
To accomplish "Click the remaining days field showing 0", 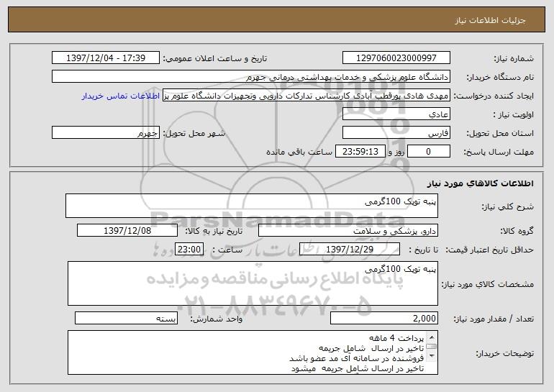I will click(429, 151).
